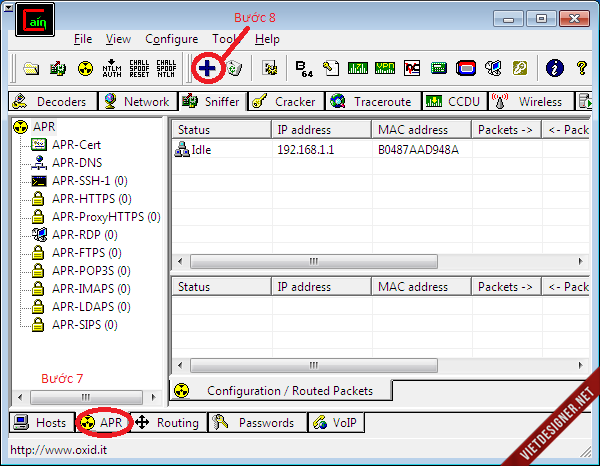Switch to the Decoders tab

pyautogui.click(x=53, y=101)
